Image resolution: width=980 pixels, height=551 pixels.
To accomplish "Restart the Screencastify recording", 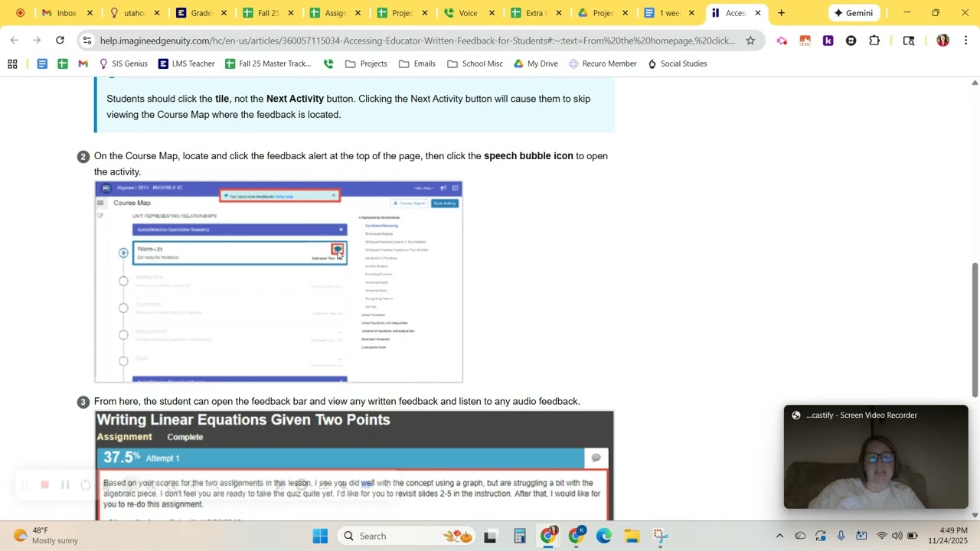I will [x=86, y=484].
